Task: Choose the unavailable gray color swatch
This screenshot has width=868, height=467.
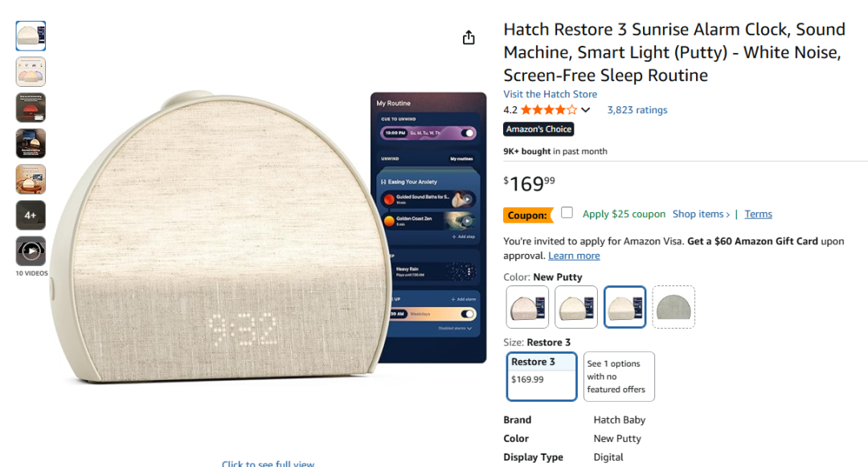Action: (674, 307)
